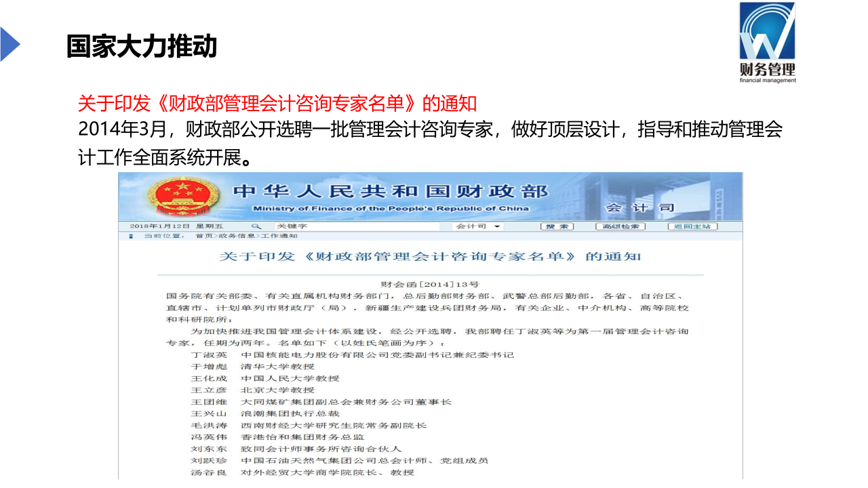Click the small icon before 当前位置
Viewport: 868px width, 488px height.
tap(130, 236)
